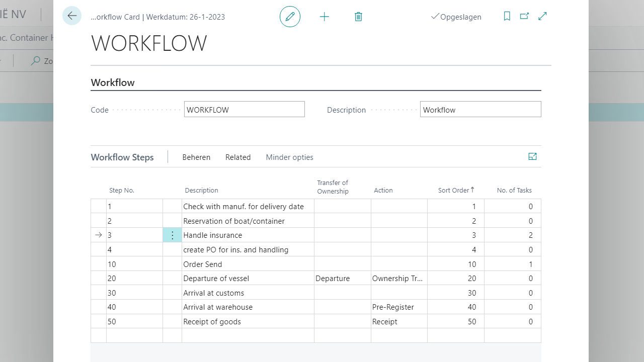Image resolution: width=644 pixels, height=362 pixels.
Task: Expand page to full screen
Action: pyautogui.click(x=542, y=16)
